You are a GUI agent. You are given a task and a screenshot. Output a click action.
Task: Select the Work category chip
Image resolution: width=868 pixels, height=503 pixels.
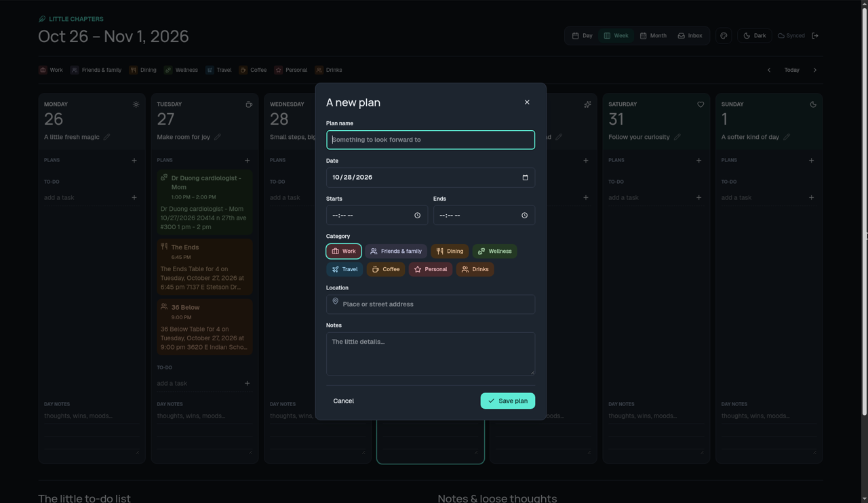click(x=344, y=251)
